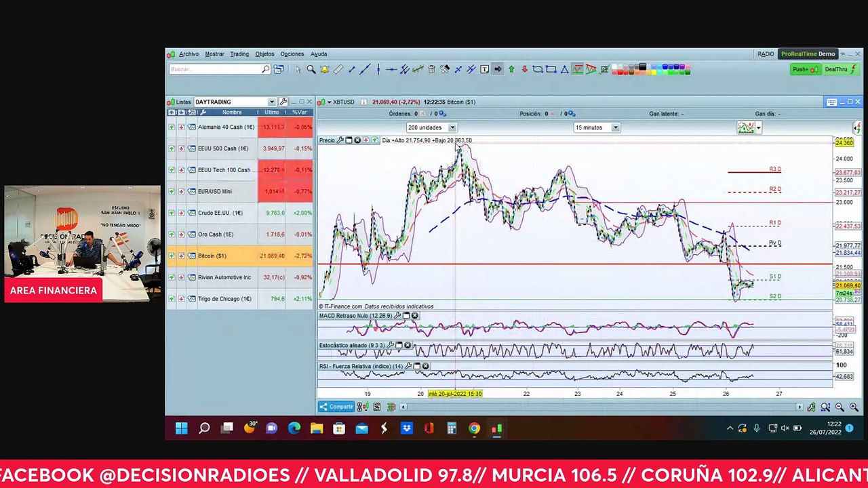This screenshot has width=868, height=488.
Task: Open the Windows Start menu
Action: pos(182,428)
